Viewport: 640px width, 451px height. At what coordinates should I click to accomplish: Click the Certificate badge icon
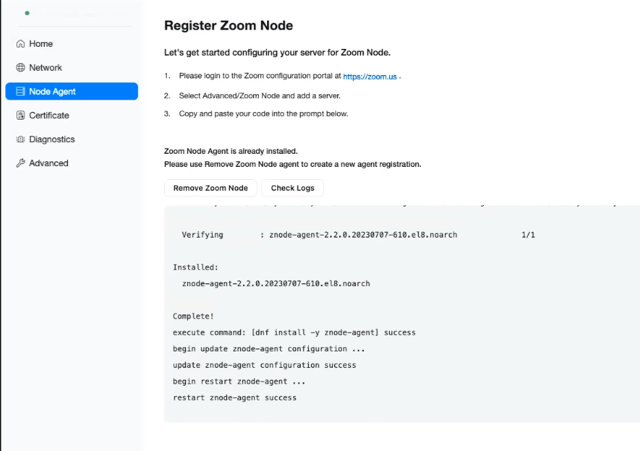pyautogui.click(x=20, y=115)
